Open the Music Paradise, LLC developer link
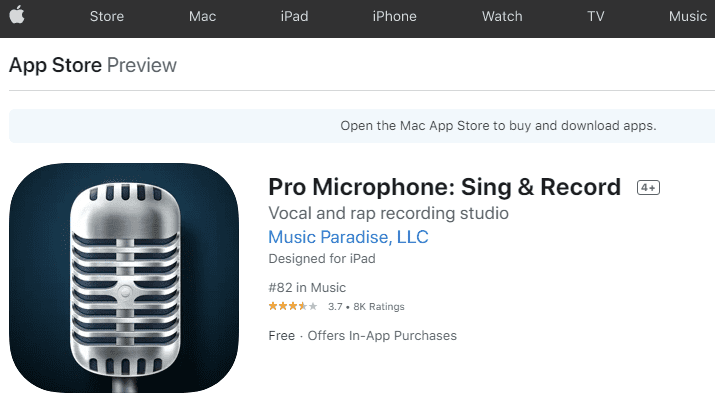The image size is (715, 420). pyautogui.click(x=348, y=237)
